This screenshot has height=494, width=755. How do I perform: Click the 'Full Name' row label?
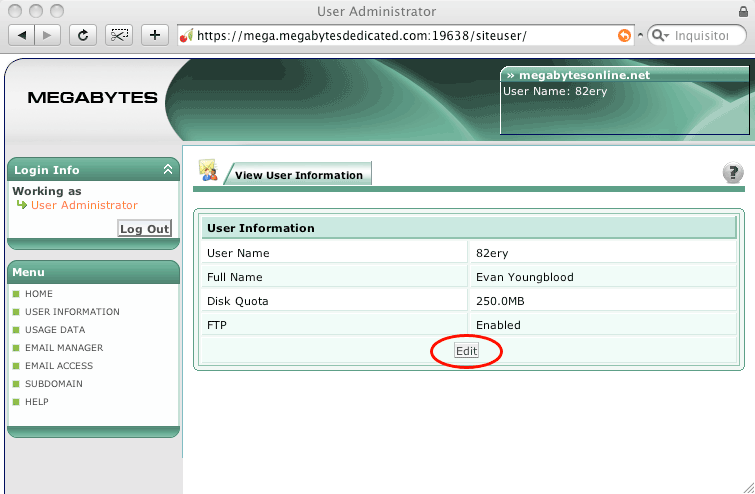pos(234,277)
